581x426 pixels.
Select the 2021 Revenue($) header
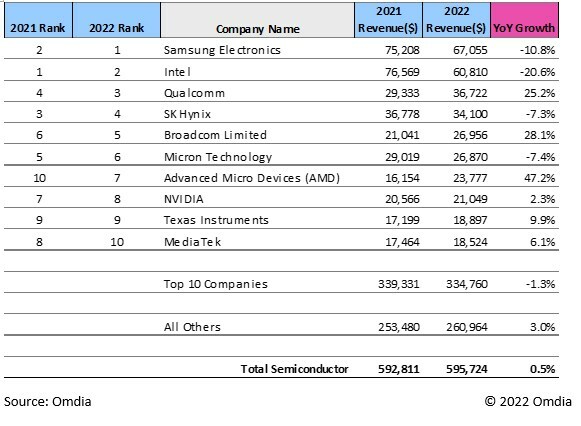tap(388, 20)
